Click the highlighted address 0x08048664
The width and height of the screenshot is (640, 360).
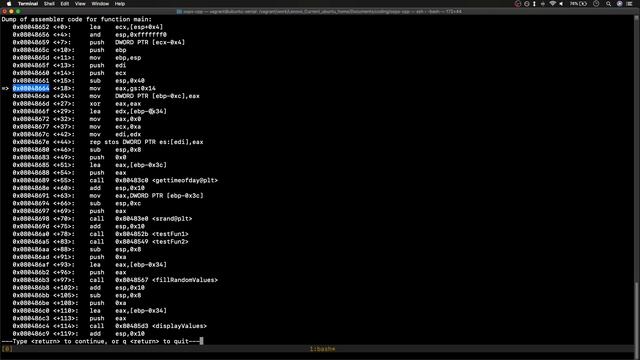[x=31, y=88]
